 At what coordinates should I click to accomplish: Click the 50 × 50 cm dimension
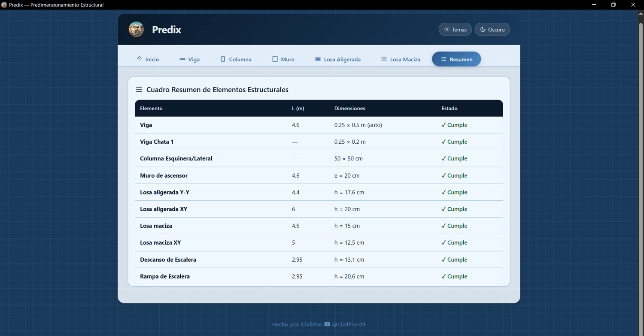(x=348, y=158)
